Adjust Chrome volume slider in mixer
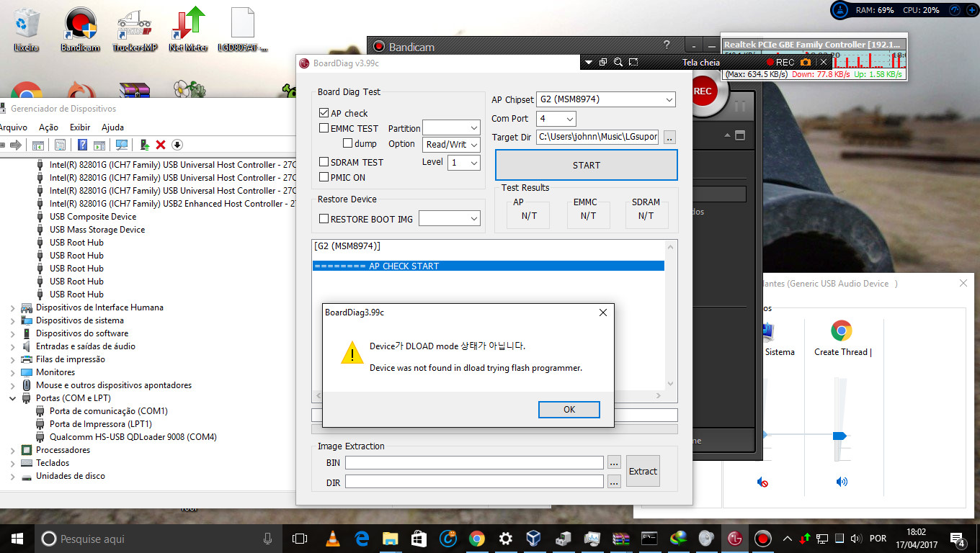The width and height of the screenshot is (980, 553). pyautogui.click(x=839, y=436)
